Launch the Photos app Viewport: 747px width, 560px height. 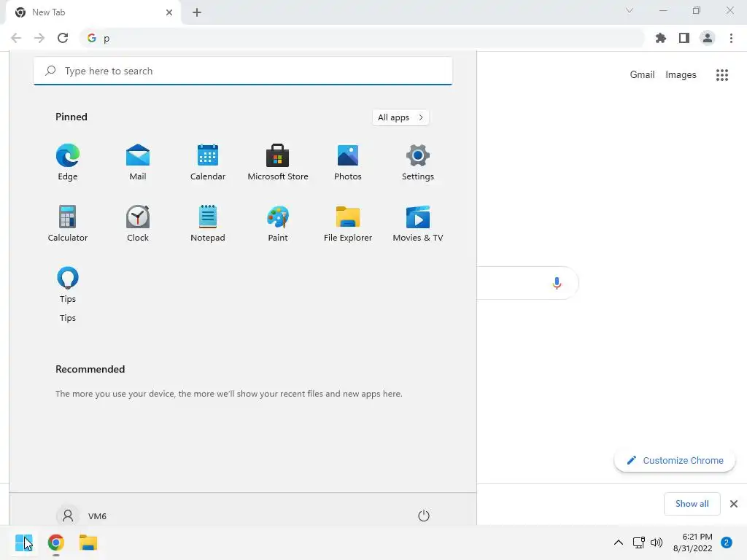tap(348, 162)
